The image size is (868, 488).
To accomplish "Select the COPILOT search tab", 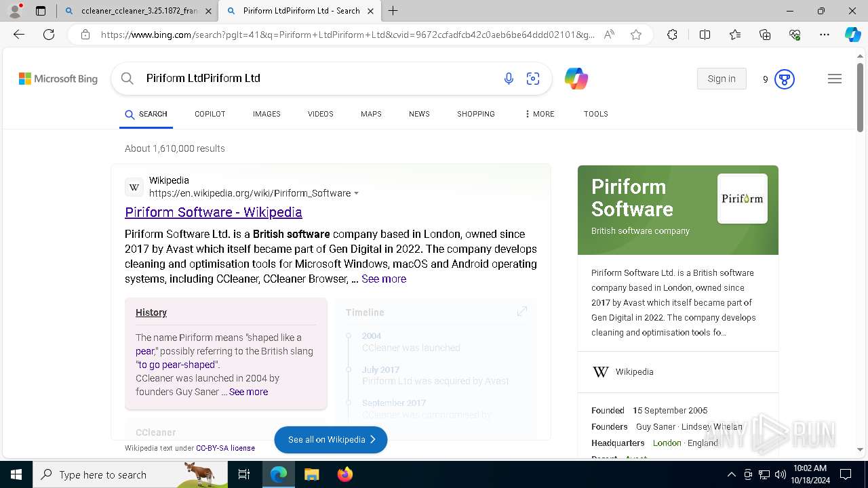I will (210, 114).
